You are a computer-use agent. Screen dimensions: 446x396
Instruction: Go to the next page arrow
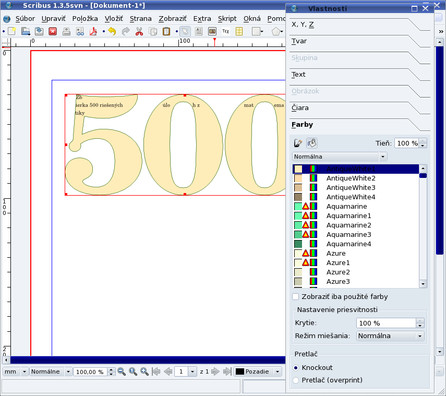tap(215, 371)
